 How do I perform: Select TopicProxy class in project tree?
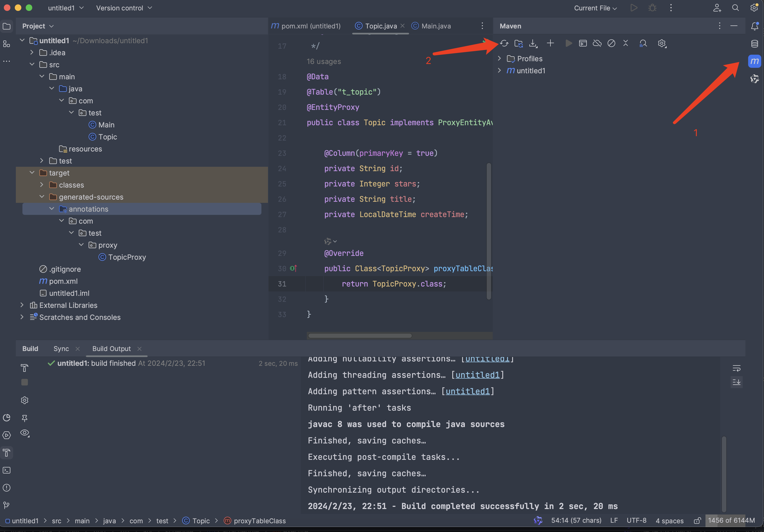[x=127, y=257]
